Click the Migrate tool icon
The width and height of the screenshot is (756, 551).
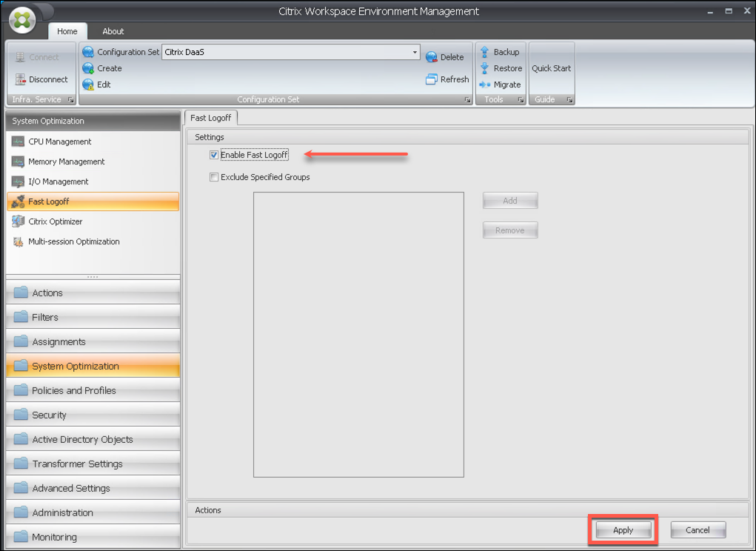pyautogui.click(x=485, y=84)
